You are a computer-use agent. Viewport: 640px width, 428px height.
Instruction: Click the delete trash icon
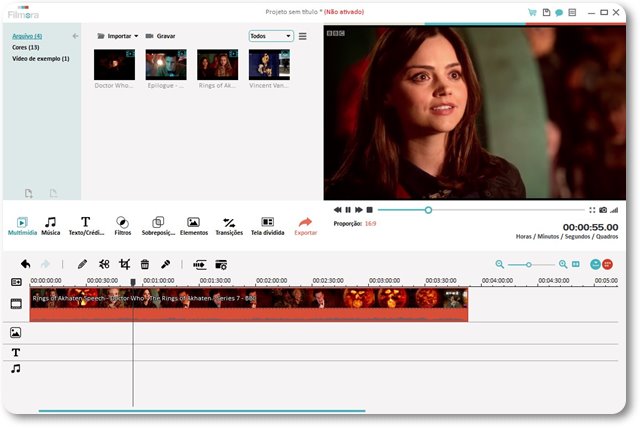144,264
